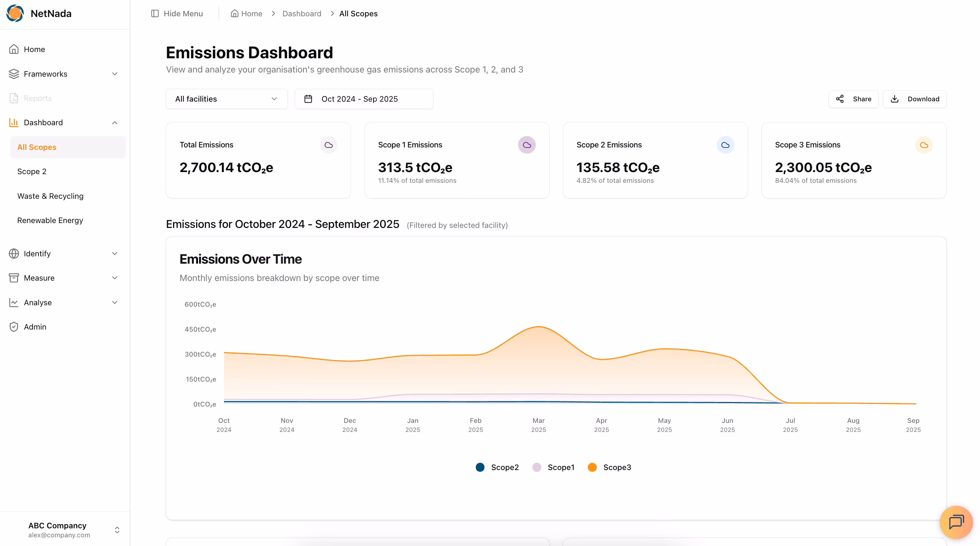Viewport: 980px width, 546px height.
Task: Click the Scope 3 Emissions cloud icon
Action: pyautogui.click(x=924, y=145)
